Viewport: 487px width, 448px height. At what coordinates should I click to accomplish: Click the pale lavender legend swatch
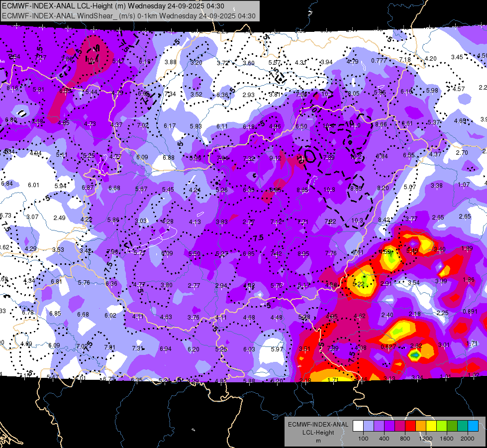click(368, 426)
